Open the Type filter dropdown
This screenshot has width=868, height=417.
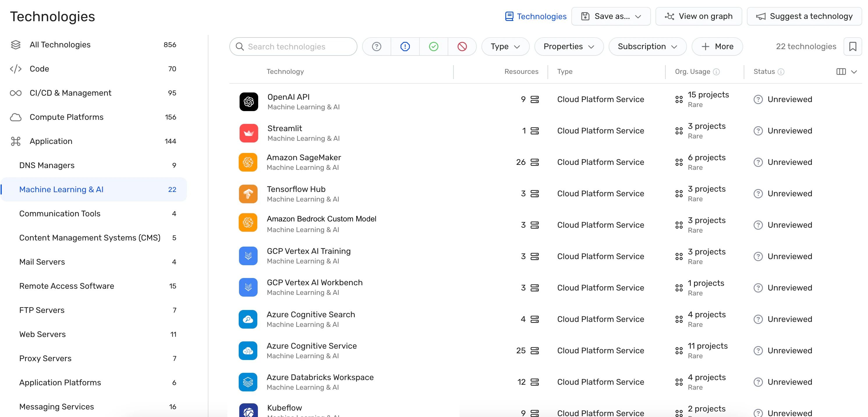[505, 47]
